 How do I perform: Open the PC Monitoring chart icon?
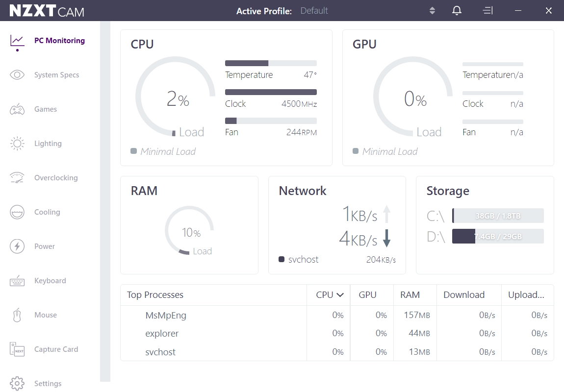(17, 41)
